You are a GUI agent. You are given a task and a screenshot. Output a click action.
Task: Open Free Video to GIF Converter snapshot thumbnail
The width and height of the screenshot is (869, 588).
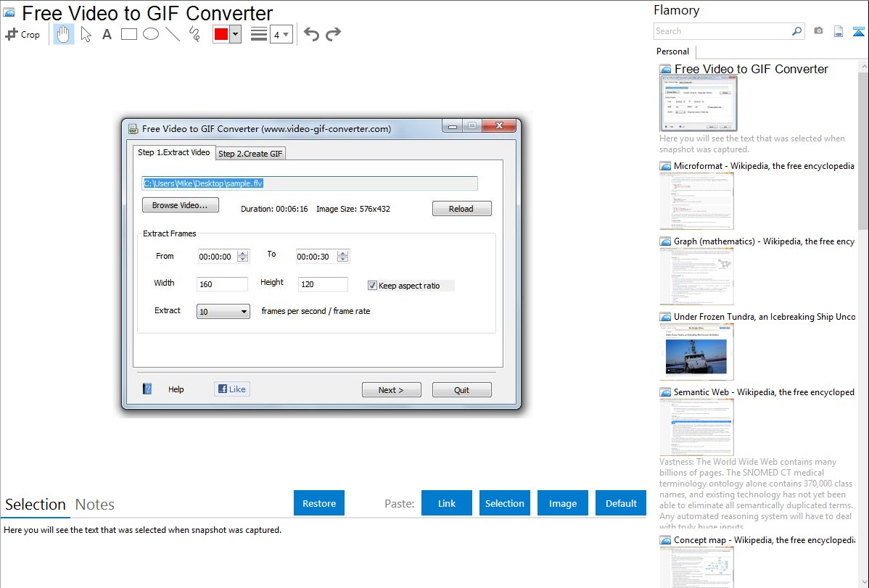tap(699, 104)
